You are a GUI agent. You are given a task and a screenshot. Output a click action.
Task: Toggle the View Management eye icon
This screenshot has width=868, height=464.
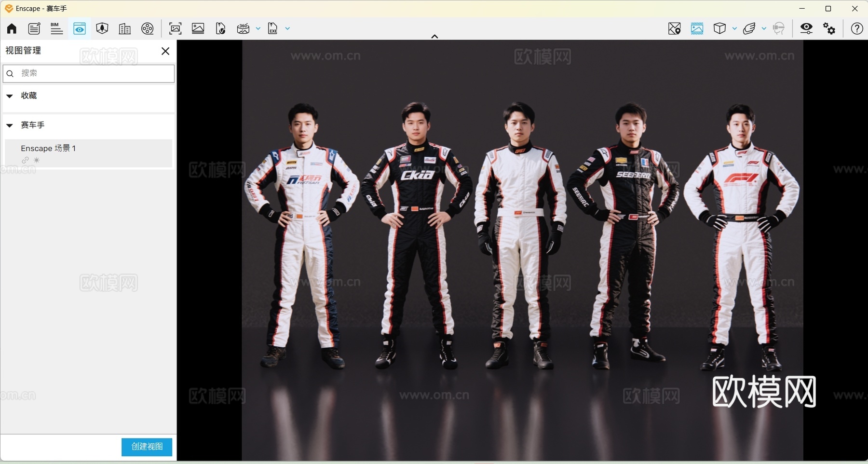point(80,28)
